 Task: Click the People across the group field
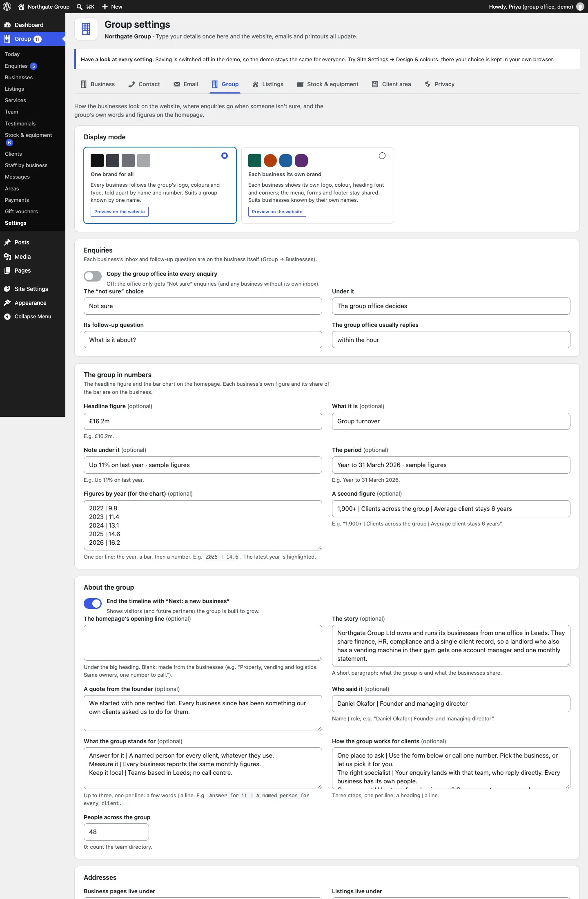click(x=116, y=832)
